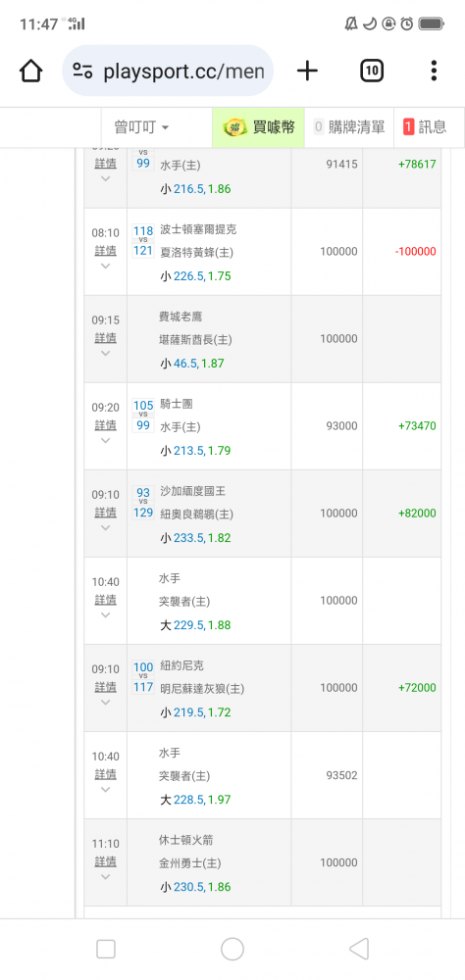The height and width of the screenshot is (980, 465).
Task: Open the 購牌清單 tab
Action: pyautogui.click(x=349, y=127)
